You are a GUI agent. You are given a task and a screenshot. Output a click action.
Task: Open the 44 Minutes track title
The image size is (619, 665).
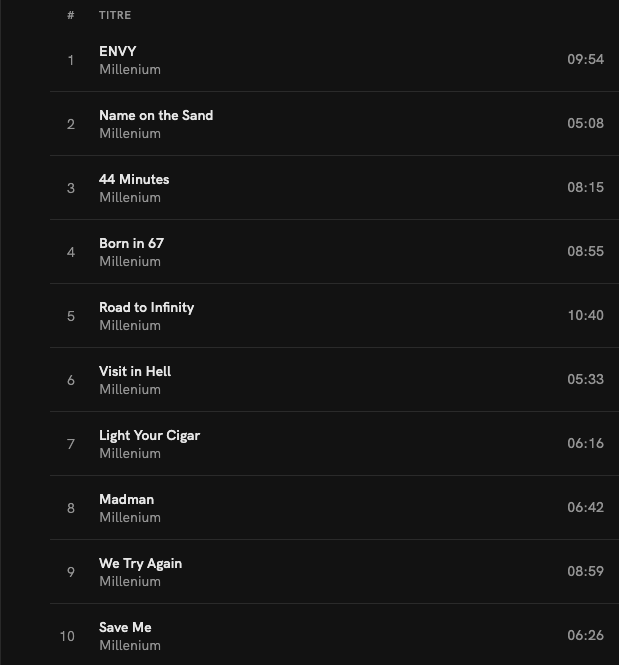tap(134, 179)
